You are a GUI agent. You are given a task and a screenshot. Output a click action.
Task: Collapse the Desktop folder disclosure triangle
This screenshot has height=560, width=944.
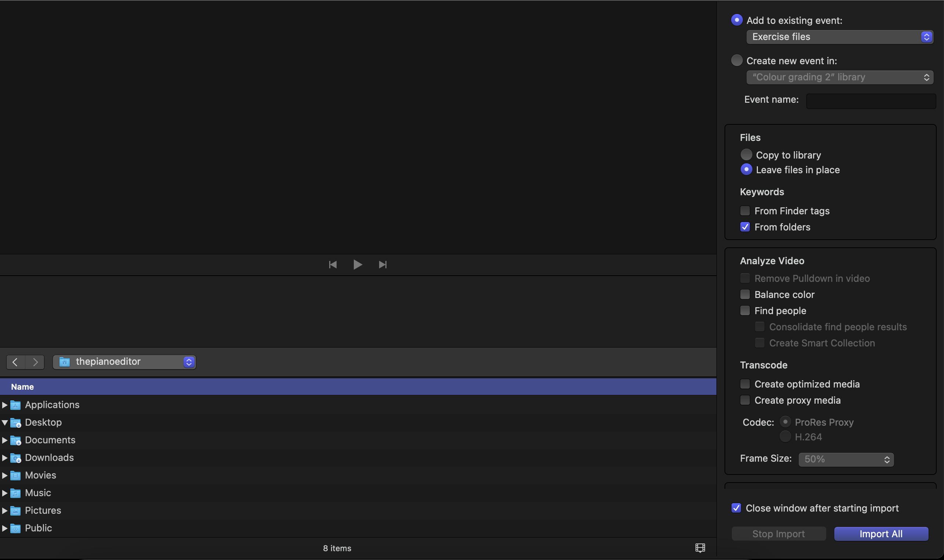4,422
